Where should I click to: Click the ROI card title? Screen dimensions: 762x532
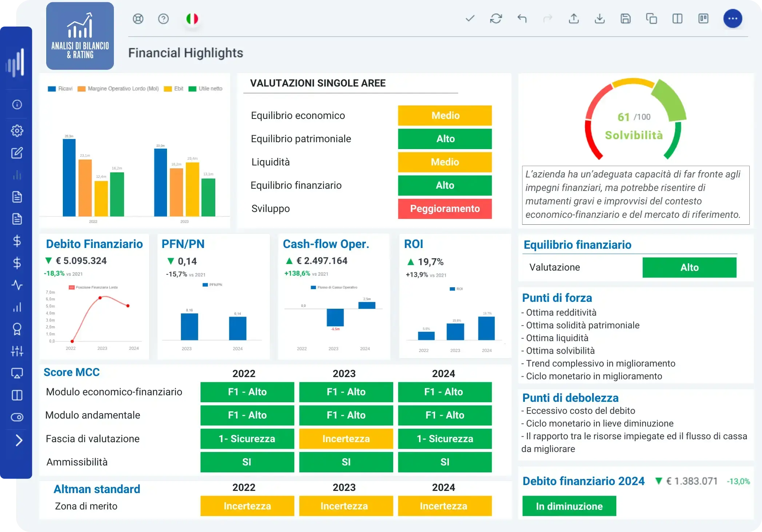pos(414,244)
